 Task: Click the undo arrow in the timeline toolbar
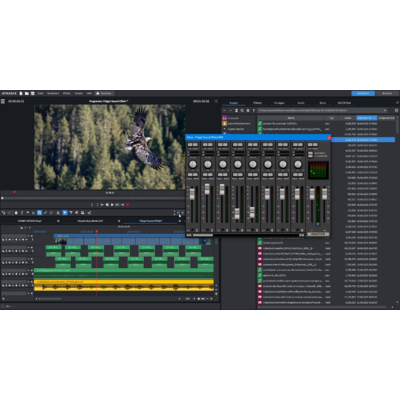click(x=3, y=212)
